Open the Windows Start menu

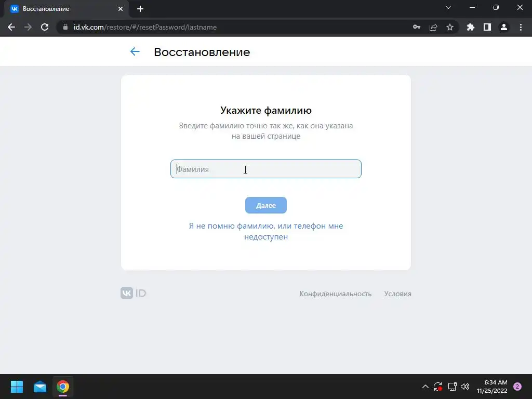pyautogui.click(x=17, y=387)
